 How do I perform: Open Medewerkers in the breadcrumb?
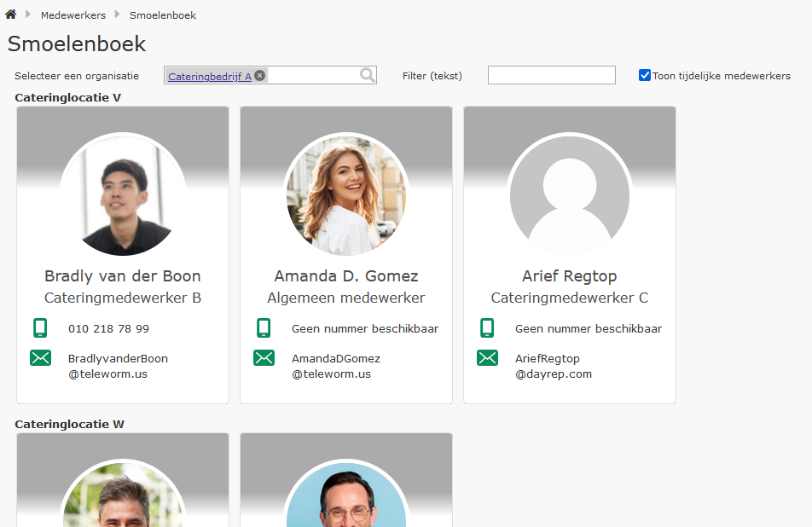73,15
